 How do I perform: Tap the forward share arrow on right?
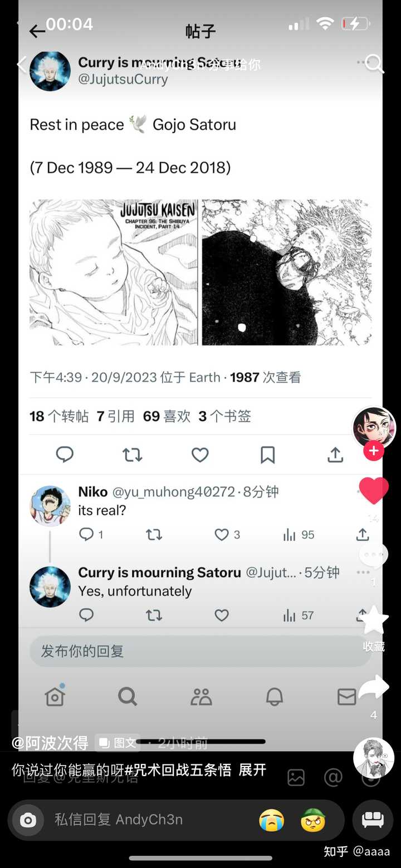[x=373, y=689]
